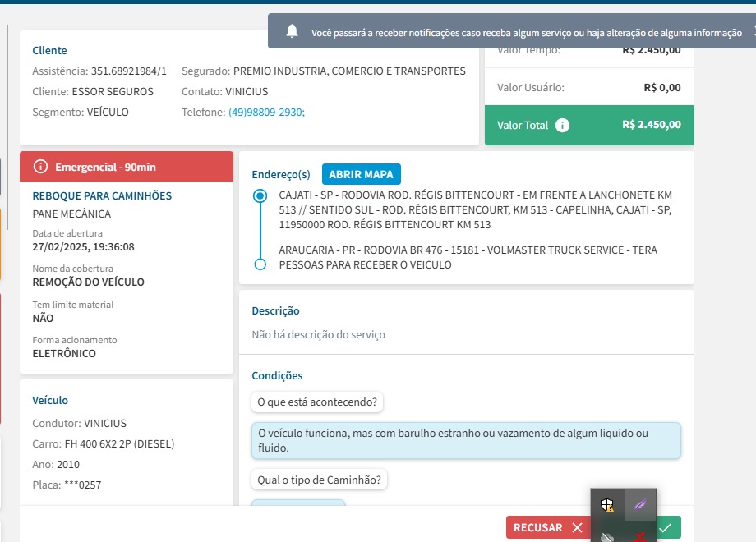The height and width of the screenshot is (542, 756).
Task: Select the destination address marker for Araucaria
Action: [x=260, y=264]
